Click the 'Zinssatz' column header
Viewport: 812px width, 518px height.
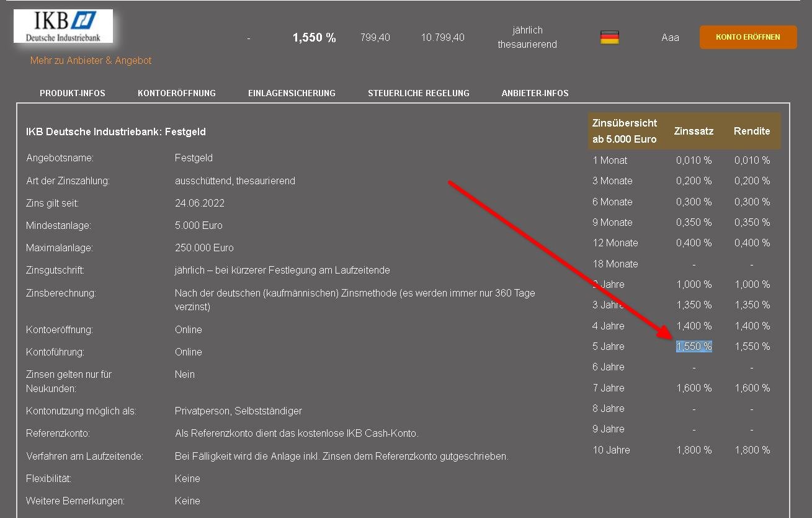[694, 132]
